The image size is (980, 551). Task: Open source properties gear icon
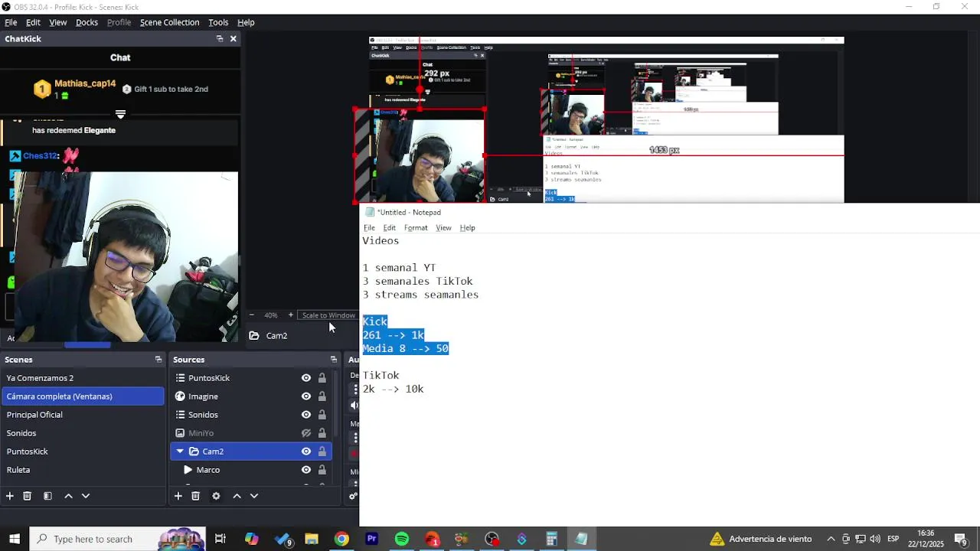pos(216,496)
